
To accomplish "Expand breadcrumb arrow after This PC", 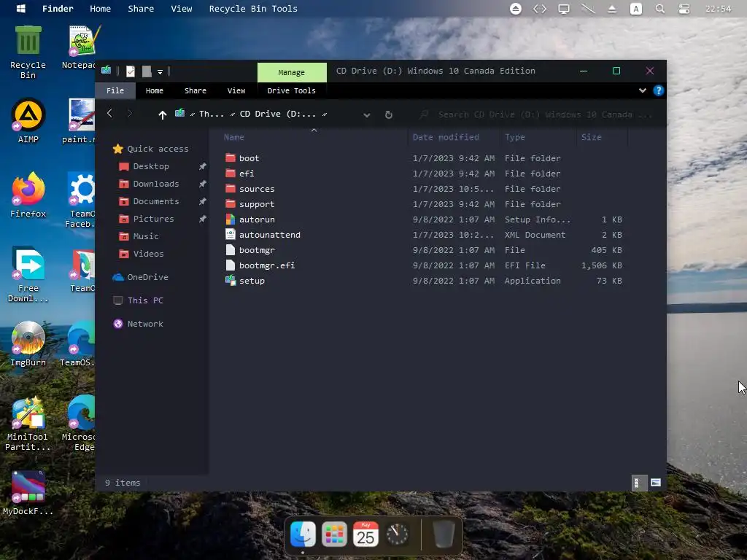I will (x=233, y=114).
